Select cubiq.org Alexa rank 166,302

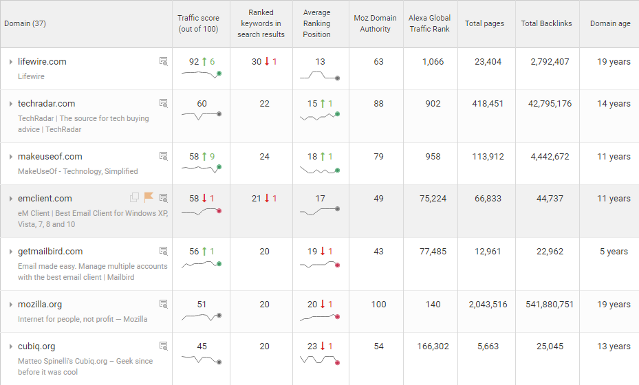click(x=433, y=346)
